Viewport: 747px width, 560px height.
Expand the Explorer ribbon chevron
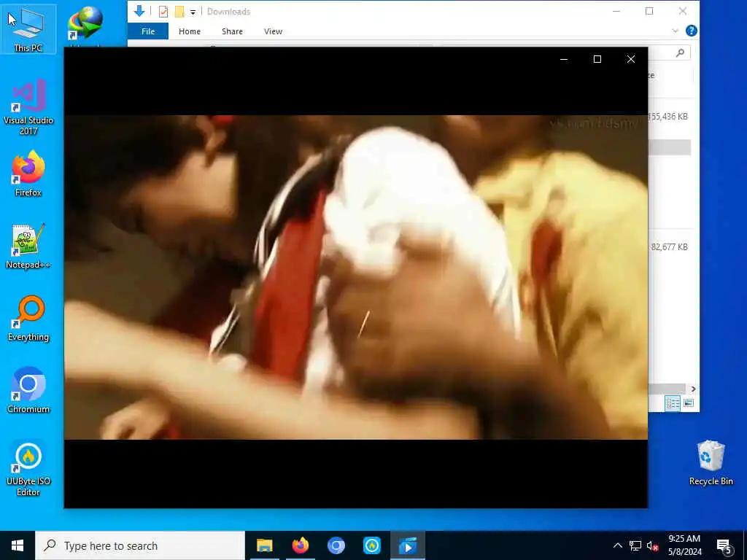click(675, 31)
